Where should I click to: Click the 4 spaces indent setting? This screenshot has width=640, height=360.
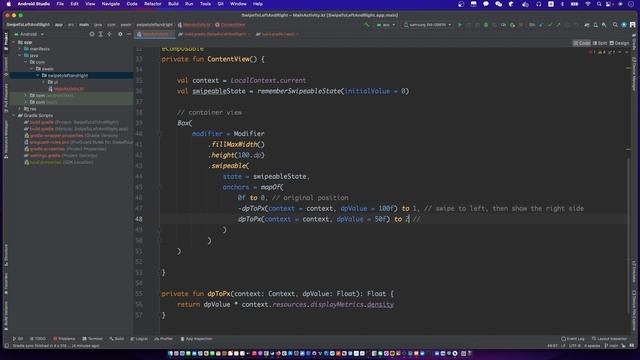(x=591, y=346)
